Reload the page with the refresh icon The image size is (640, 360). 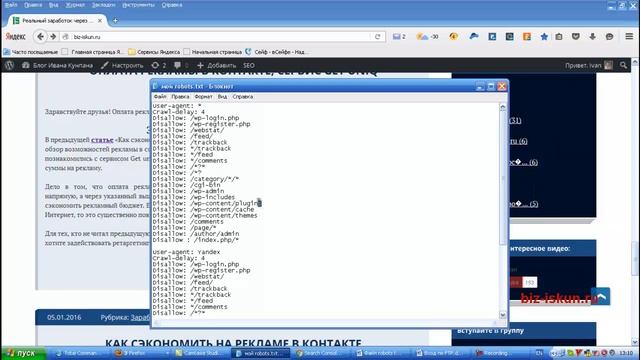click(378, 36)
